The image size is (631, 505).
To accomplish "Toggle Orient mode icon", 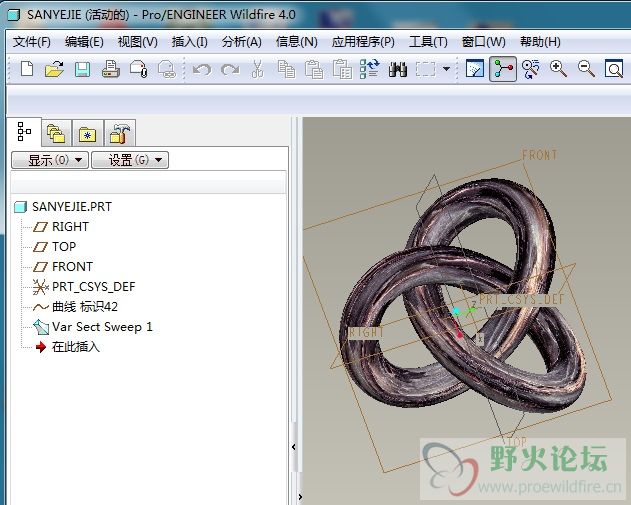I will (x=530, y=69).
